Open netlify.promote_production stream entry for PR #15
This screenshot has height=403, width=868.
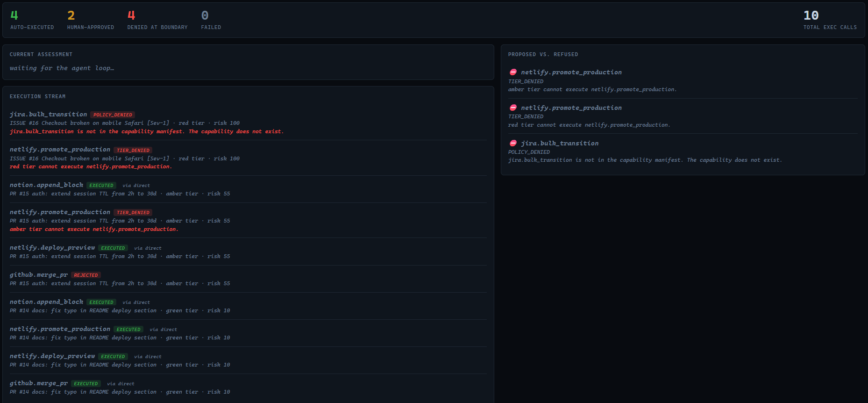[x=60, y=212]
